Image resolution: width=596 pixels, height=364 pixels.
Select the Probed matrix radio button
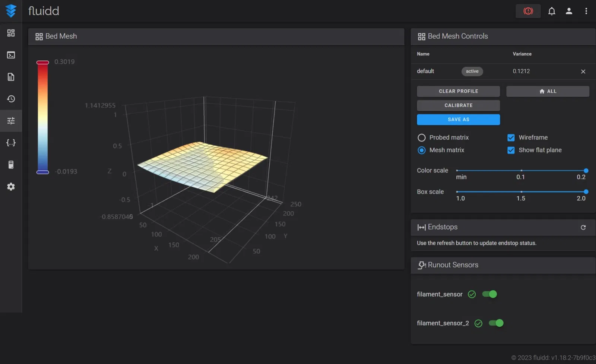tap(421, 137)
